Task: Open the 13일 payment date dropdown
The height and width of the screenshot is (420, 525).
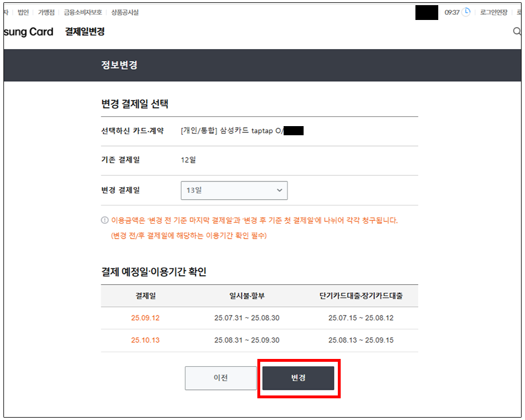Action: (x=234, y=190)
